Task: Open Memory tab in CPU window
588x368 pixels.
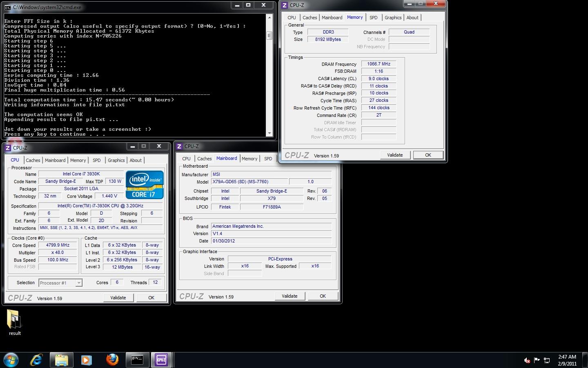Action: (78, 160)
